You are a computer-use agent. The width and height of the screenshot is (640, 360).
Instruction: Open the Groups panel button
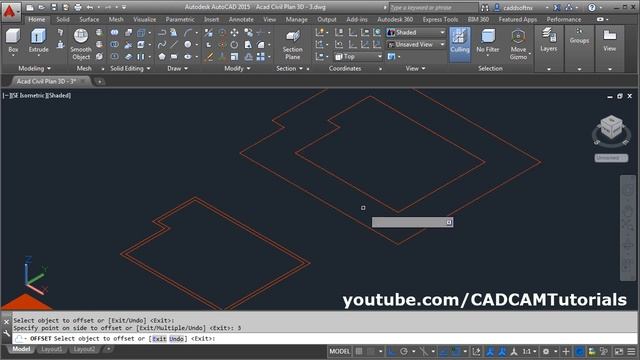pyautogui.click(x=579, y=37)
